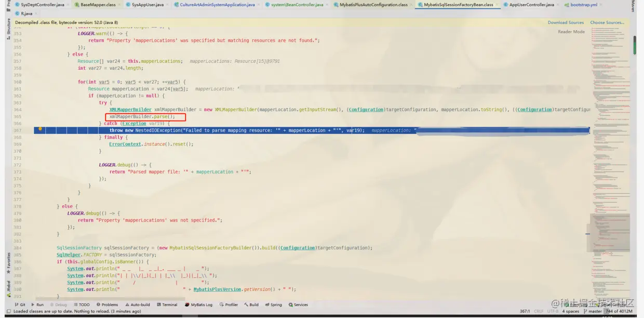The width and height of the screenshot is (644, 318).
Task: Show the MyBatis Log panel
Action: [198, 304]
